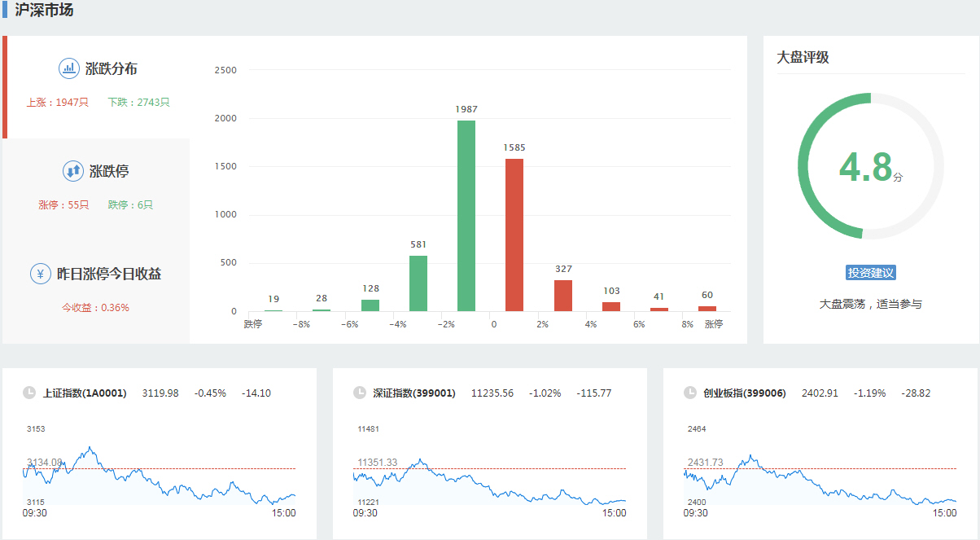
Task: Click the 4.8 score rating ring
Action: tap(870, 166)
